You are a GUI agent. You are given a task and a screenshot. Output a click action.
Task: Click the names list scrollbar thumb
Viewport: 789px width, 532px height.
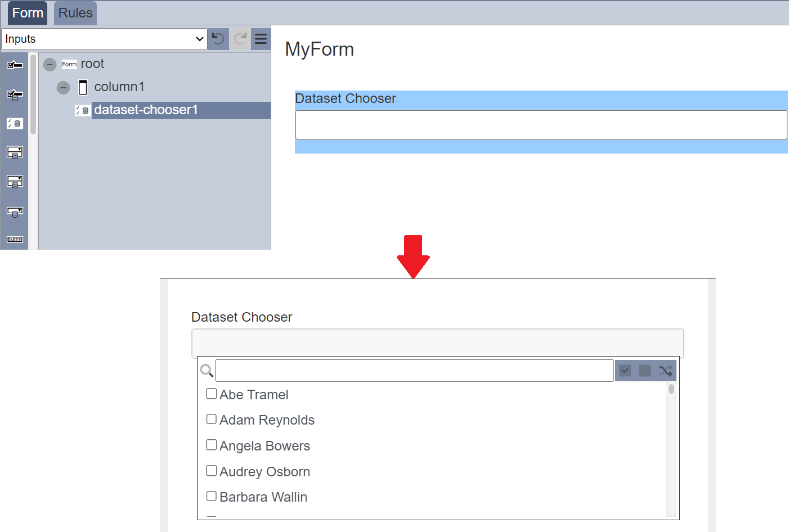(671, 389)
